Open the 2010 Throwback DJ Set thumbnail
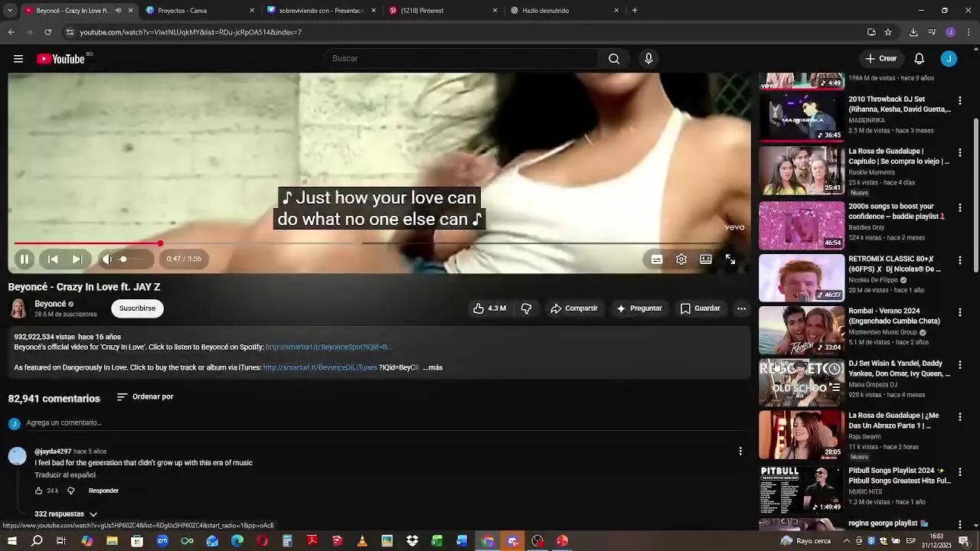The image size is (980, 551). [802, 118]
